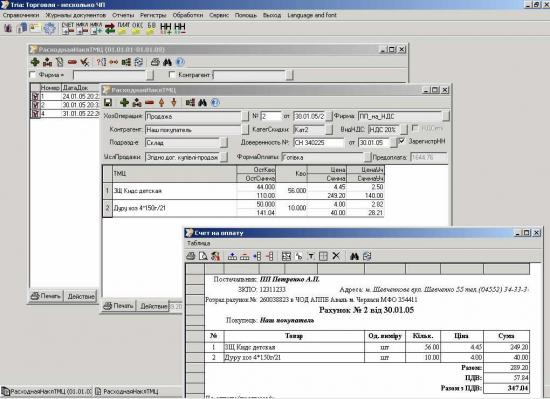Remove row with red minus in document window
The height and width of the screenshot is (399, 550).
click(149, 102)
